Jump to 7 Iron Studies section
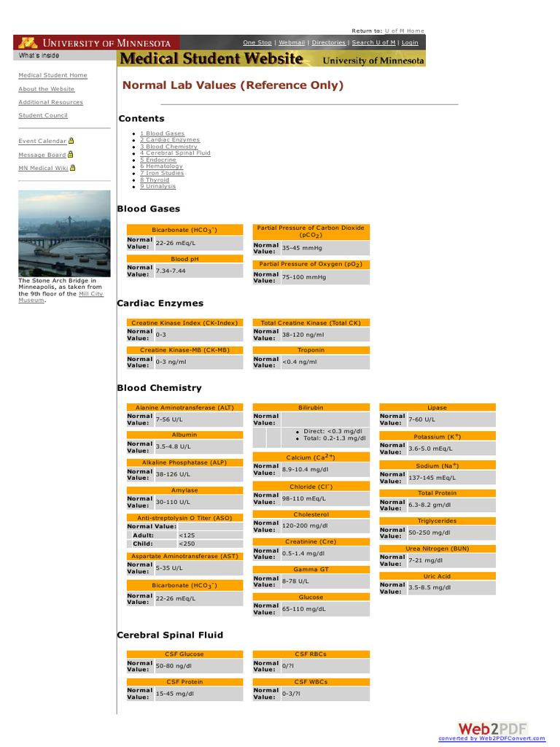 (x=162, y=173)
